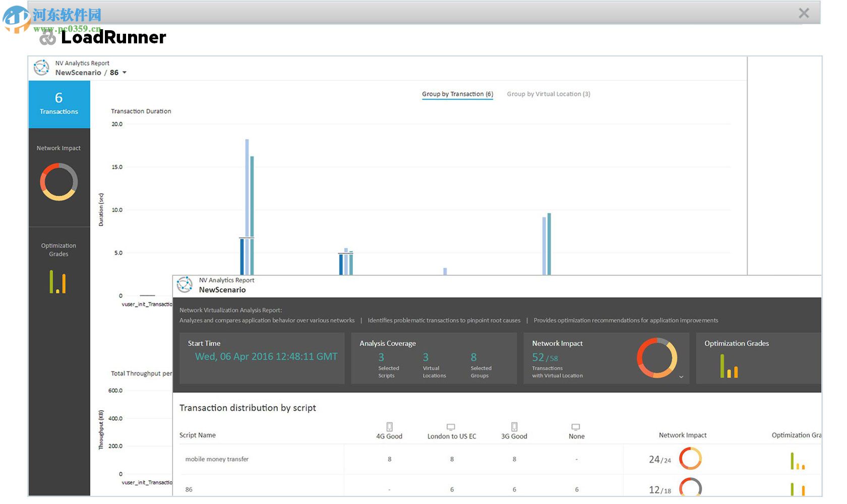Screen dimensions: 847x504
Task: Click the 4G Good phone icon column header
Action: (389, 426)
